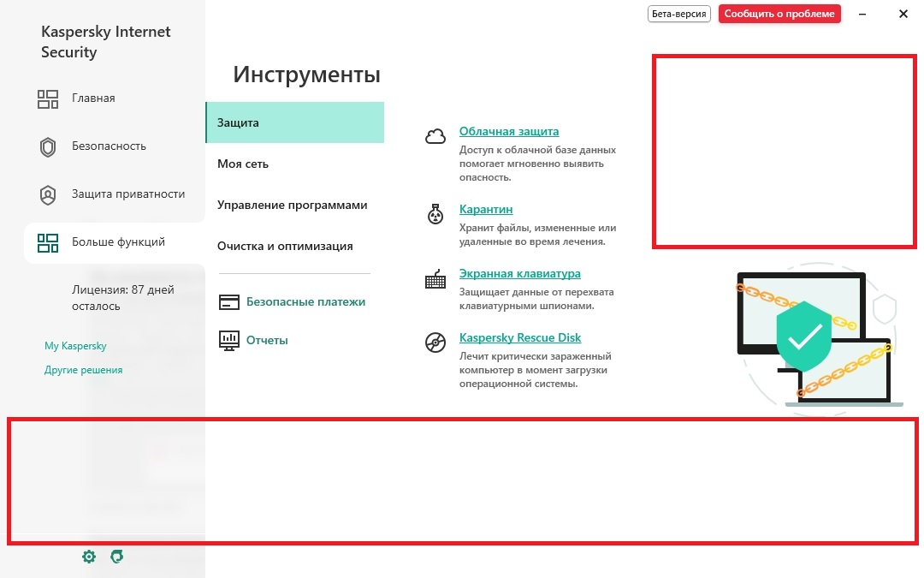The image size is (924, 578).
Task: Open the Облачная защита link
Action: [x=509, y=132]
